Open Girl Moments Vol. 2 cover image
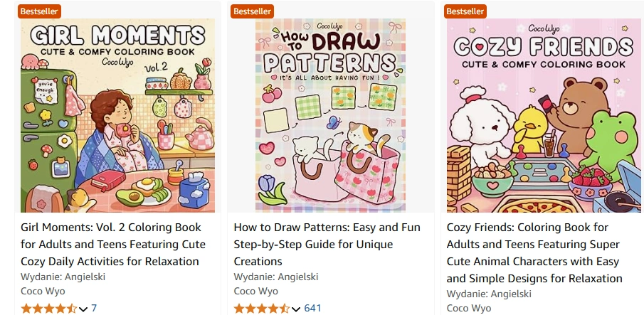 [117, 115]
